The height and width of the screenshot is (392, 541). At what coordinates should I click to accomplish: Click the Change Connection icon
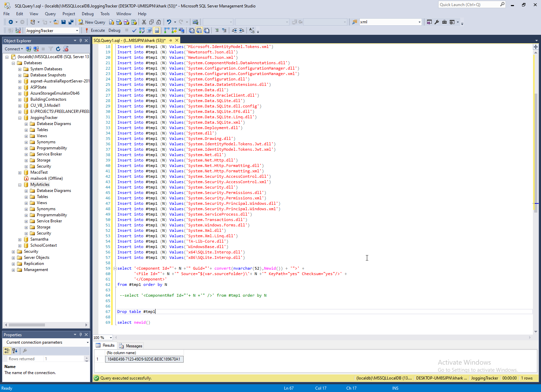(18, 30)
